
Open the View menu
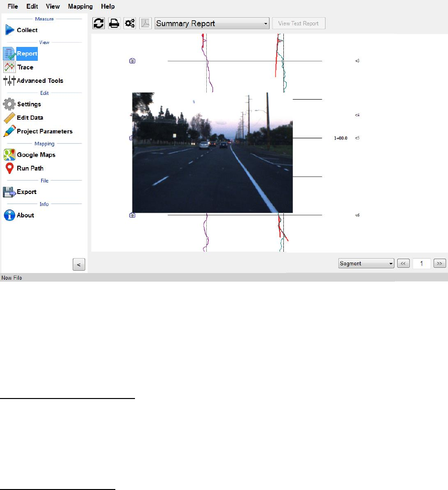(x=53, y=6)
